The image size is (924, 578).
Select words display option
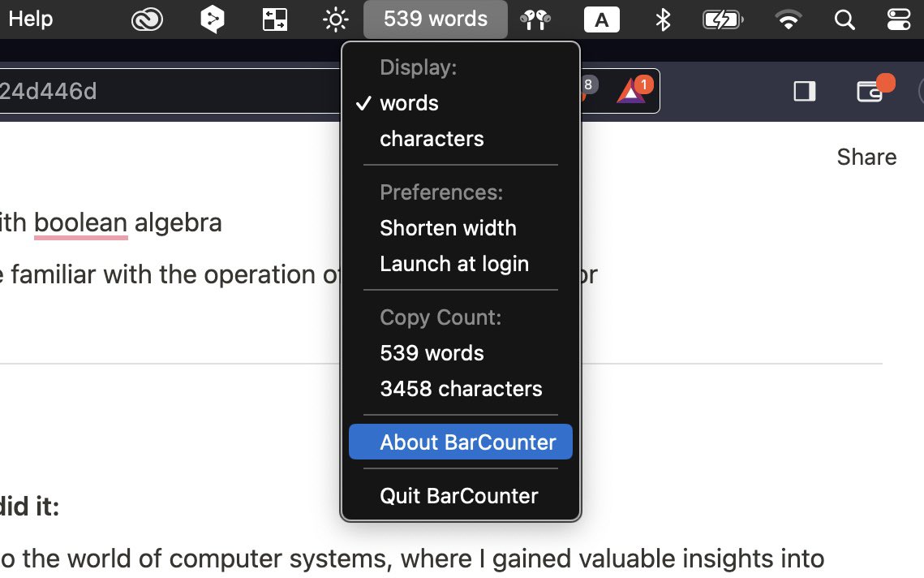tap(461, 103)
